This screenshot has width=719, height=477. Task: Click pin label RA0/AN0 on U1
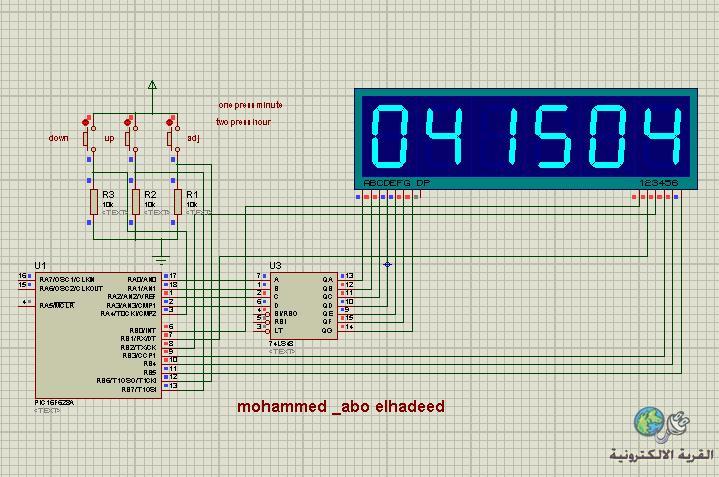[x=142, y=279]
